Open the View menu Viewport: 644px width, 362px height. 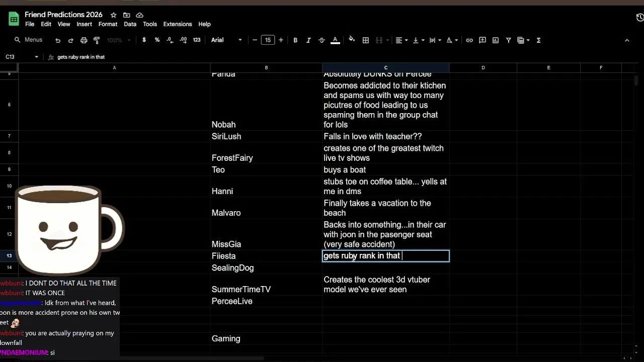[x=64, y=24]
